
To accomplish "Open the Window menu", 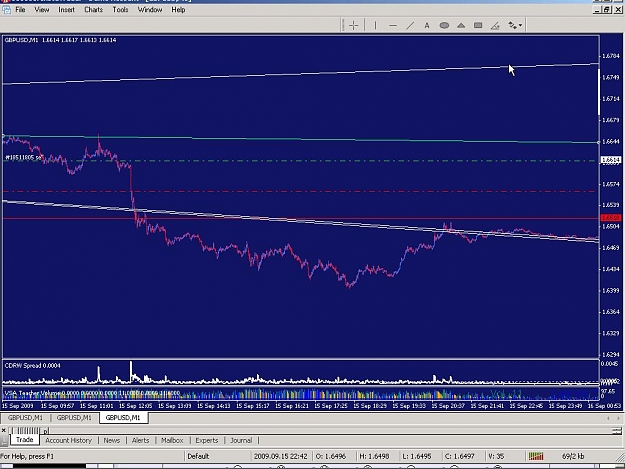I will click(150, 10).
